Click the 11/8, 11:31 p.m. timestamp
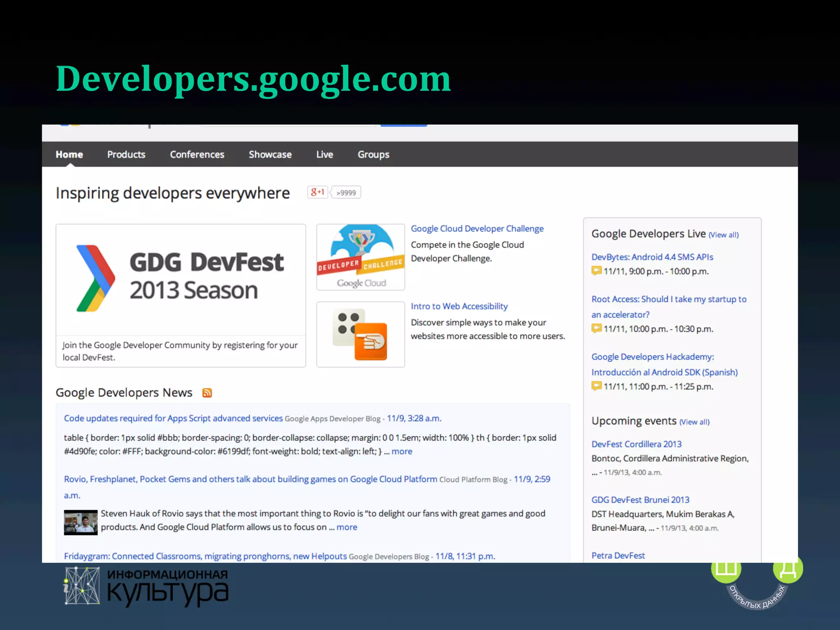The width and height of the screenshot is (840, 630). click(x=466, y=557)
